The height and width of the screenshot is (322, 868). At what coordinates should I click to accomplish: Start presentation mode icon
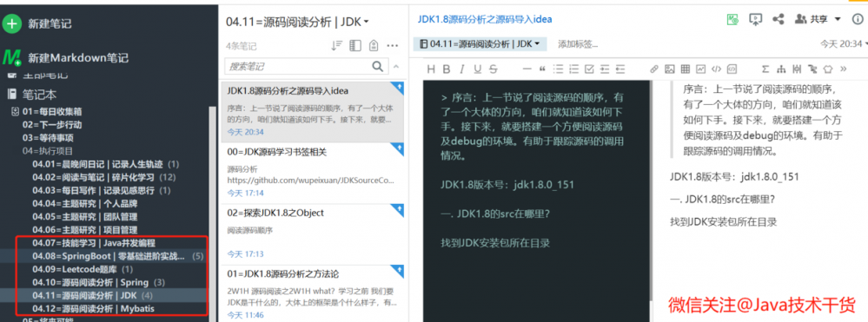(x=755, y=19)
